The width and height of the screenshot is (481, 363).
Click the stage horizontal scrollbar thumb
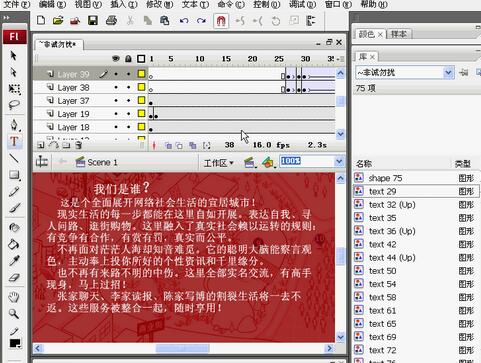(x=183, y=348)
